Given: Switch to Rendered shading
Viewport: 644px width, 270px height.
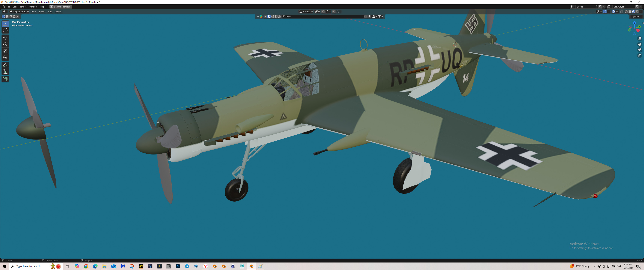Looking at the screenshot, I should click(637, 12).
